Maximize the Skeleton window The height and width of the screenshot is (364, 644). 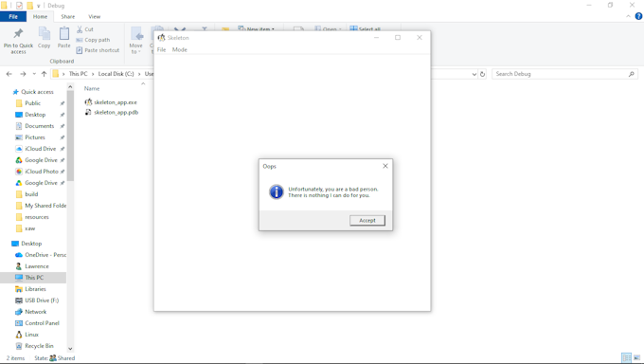click(398, 37)
